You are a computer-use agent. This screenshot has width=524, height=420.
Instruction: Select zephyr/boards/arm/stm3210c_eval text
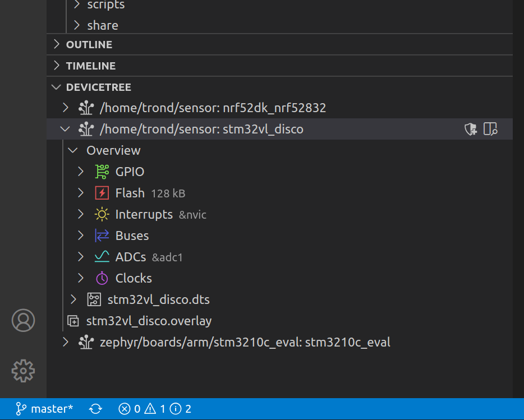245,343
